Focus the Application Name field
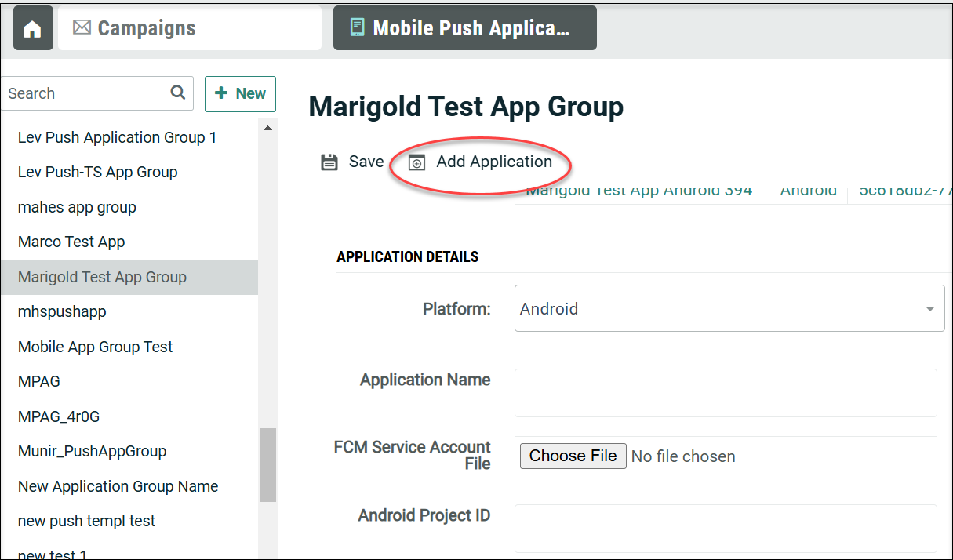Viewport: 953px width, 560px height. click(x=725, y=393)
